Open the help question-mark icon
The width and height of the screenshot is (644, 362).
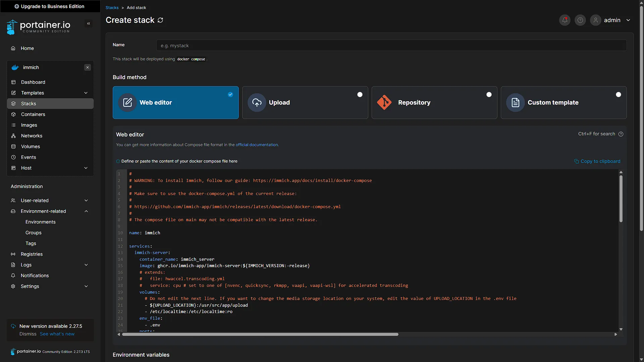point(580,20)
